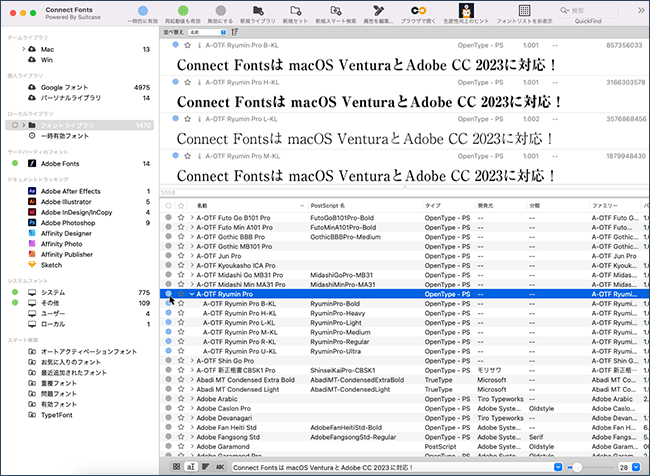Select Adobe Photoshop tracking entry
This screenshot has height=476, width=650.
68,223
